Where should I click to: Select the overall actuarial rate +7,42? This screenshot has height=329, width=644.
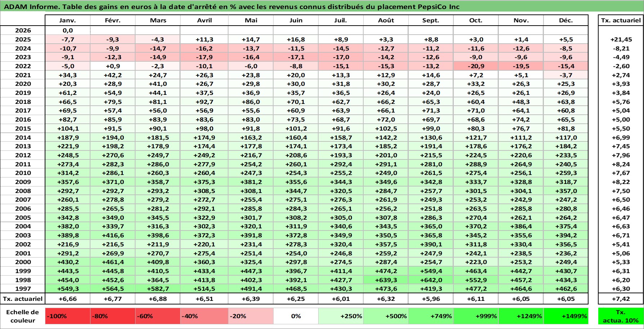621,299
